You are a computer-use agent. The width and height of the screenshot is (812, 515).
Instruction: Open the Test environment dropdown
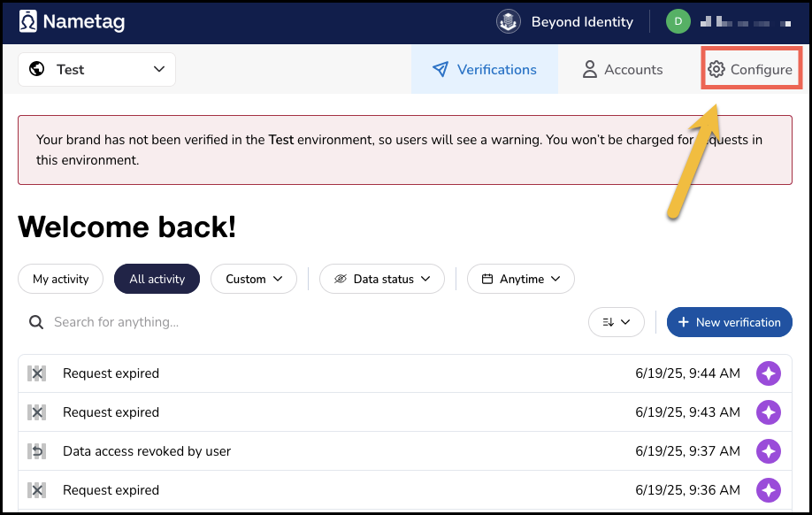[96, 70]
